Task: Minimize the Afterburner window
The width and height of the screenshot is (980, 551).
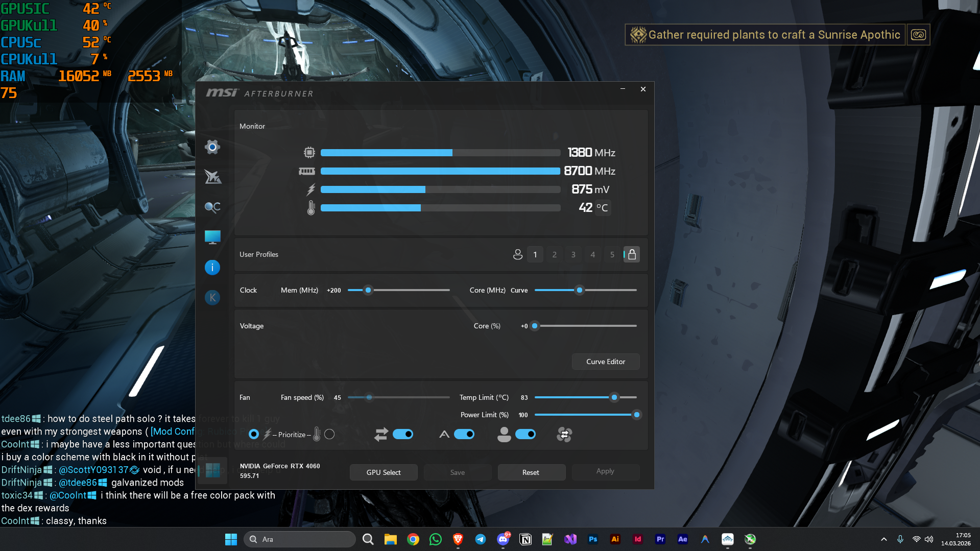Action: coord(623,89)
